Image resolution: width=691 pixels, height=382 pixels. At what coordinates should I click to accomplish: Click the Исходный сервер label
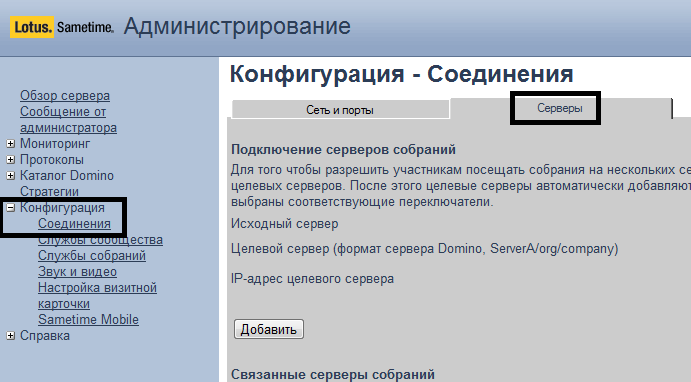pyautogui.click(x=285, y=224)
